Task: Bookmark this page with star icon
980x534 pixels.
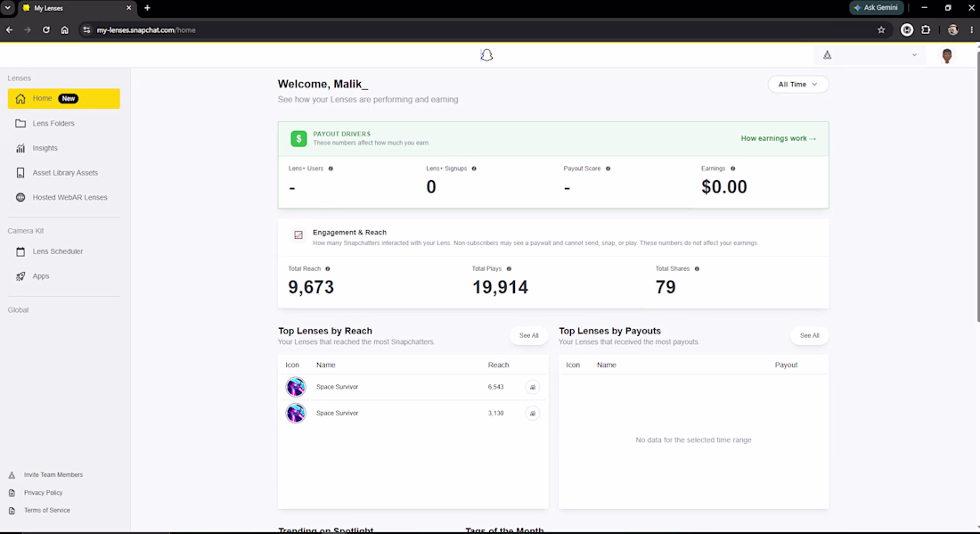Action: coord(881,30)
